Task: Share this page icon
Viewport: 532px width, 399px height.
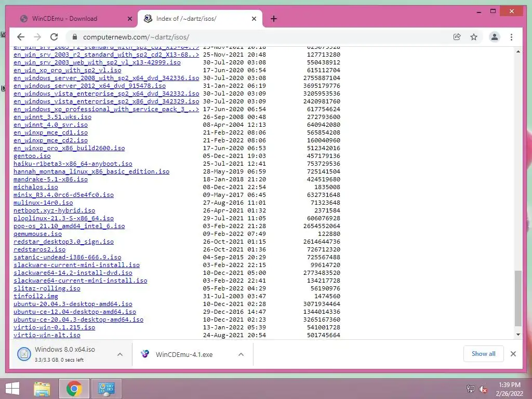Action: point(457,37)
